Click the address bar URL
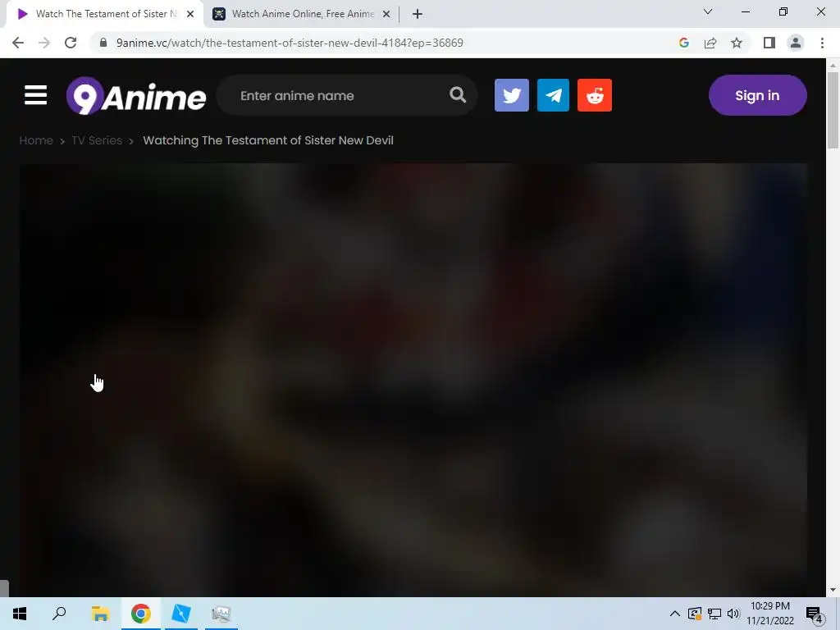The width and height of the screenshot is (840, 630). [290, 43]
